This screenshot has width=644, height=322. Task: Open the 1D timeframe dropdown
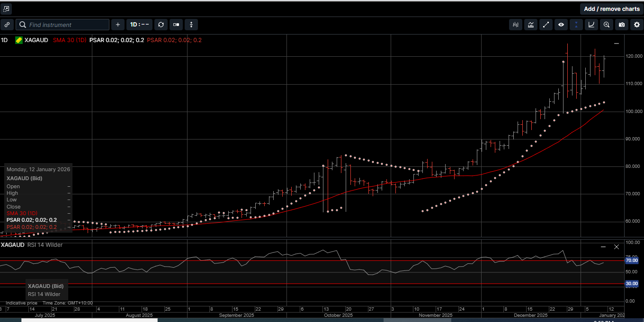tap(140, 25)
